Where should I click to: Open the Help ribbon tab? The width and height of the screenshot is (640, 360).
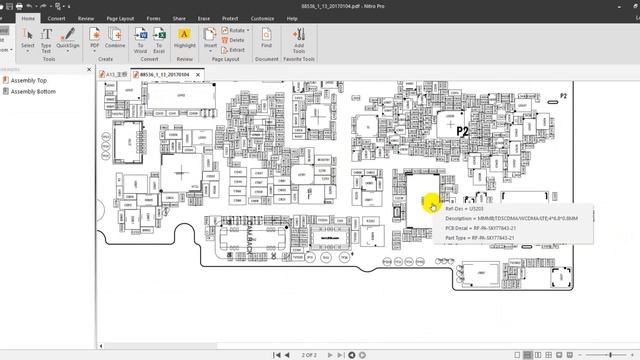point(292,18)
